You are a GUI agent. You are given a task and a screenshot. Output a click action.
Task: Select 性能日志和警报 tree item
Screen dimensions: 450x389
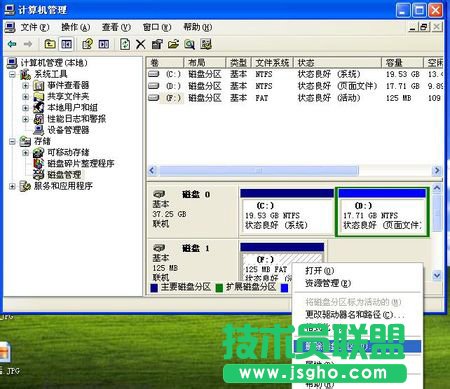76,119
